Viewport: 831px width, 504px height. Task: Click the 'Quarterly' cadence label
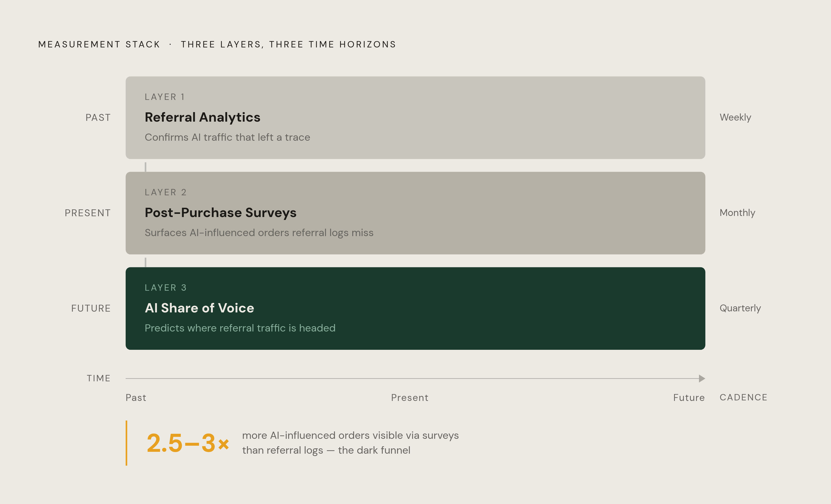coord(740,308)
